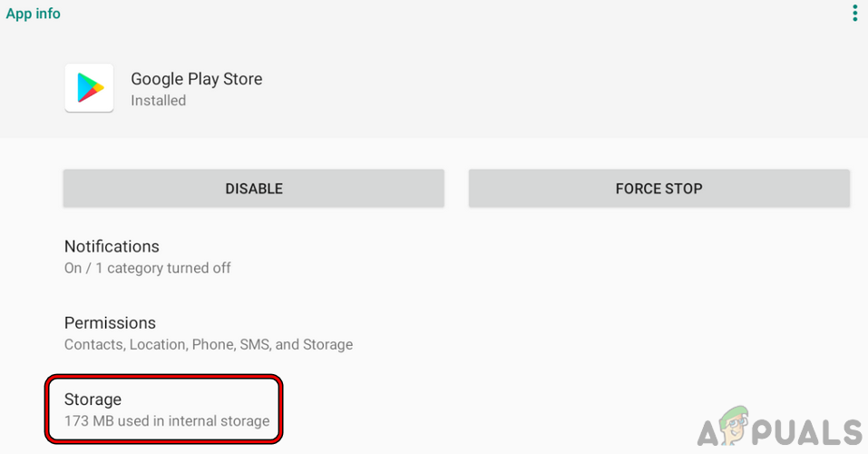Tap the FORCE STOP button
Screen dimensions: 868x454
coord(658,189)
